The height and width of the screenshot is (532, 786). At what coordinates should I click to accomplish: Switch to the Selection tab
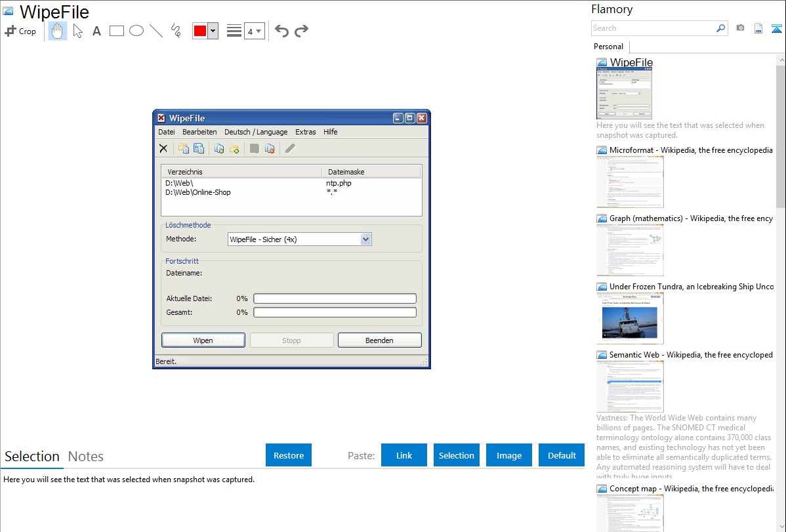32,457
